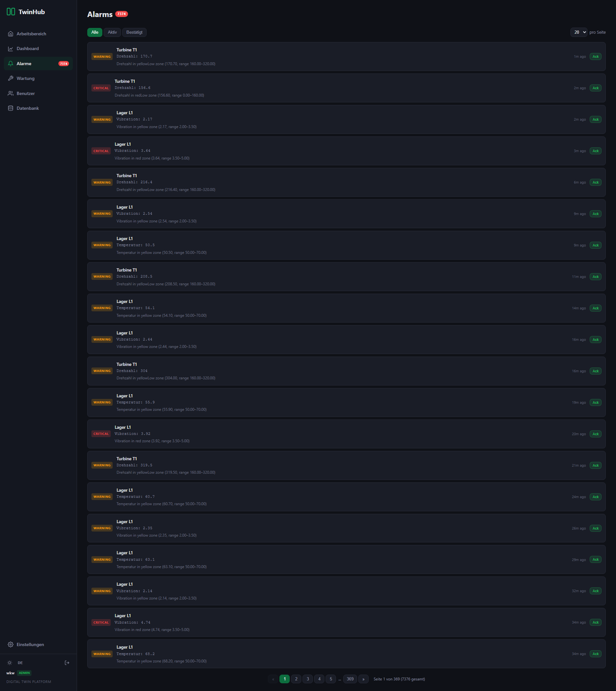Open the Einstellungen gear icon
The width and height of the screenshot is (616, 691).
(x=11, y=644)
